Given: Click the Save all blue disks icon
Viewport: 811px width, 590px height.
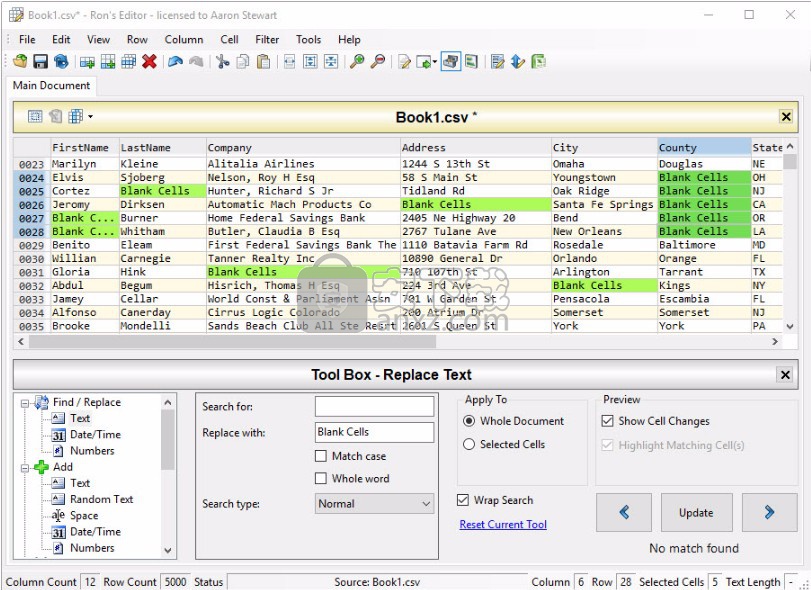Looking at the screenshot, I should pos(61,62).
